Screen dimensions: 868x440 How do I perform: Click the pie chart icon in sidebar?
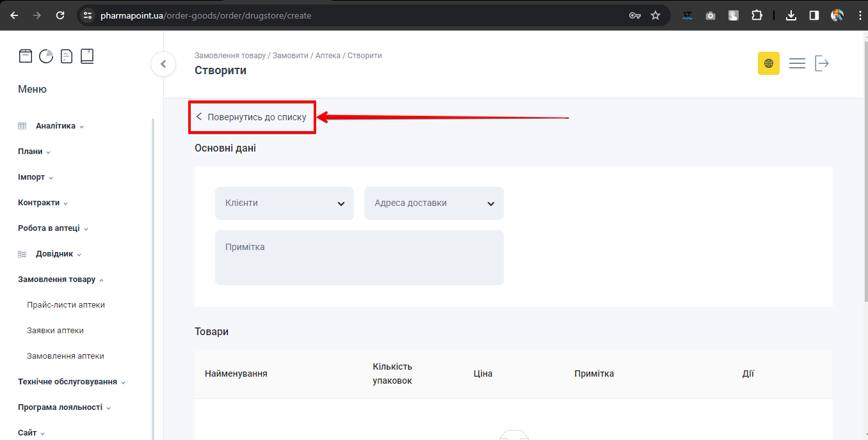[x=46, y=56]
